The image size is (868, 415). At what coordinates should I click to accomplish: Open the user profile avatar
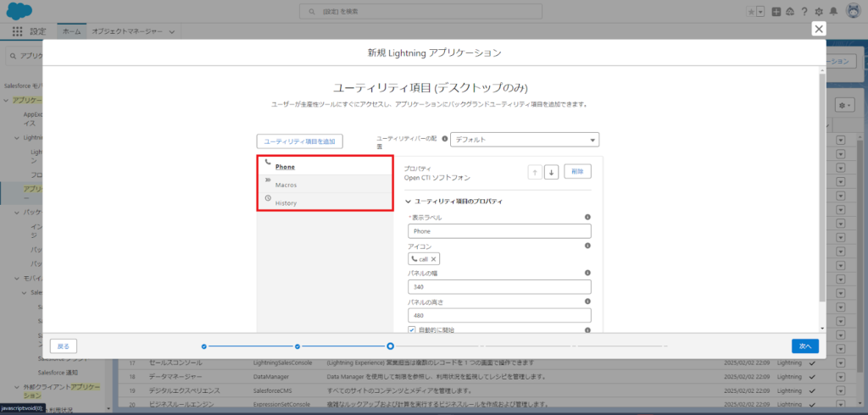[853, 11]
